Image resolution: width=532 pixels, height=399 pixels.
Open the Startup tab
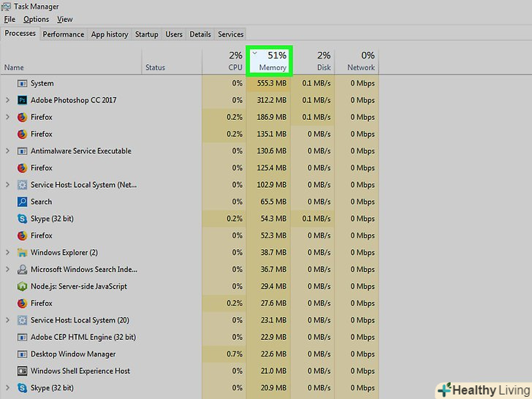pyautogui.click(x=146, y=34)
